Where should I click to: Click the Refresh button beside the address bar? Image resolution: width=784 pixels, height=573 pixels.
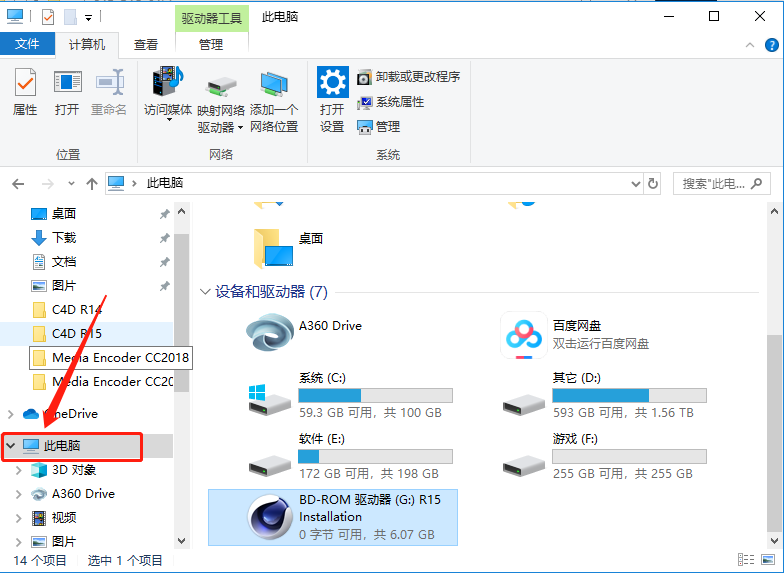pyautogui.click(x=652, y=184)
